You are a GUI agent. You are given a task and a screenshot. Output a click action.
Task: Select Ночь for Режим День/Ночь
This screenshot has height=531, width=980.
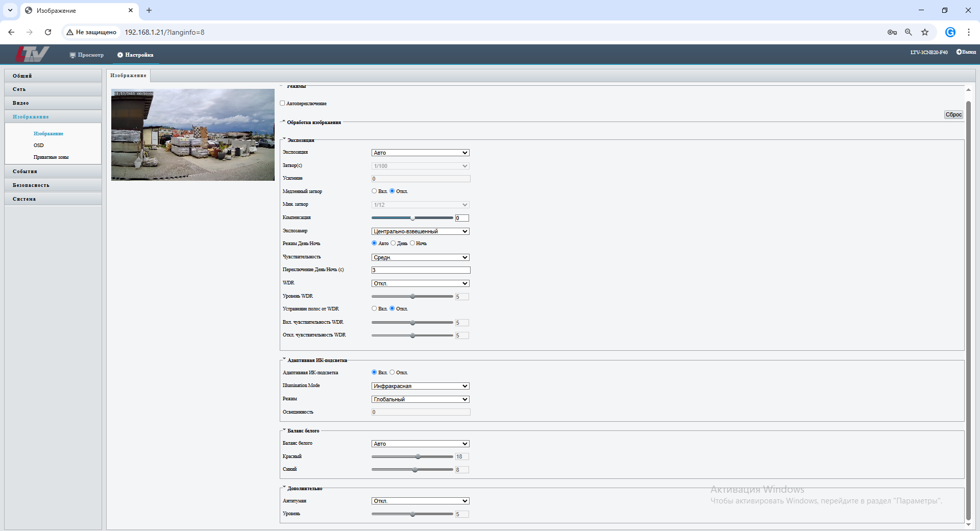coord(412,243)
